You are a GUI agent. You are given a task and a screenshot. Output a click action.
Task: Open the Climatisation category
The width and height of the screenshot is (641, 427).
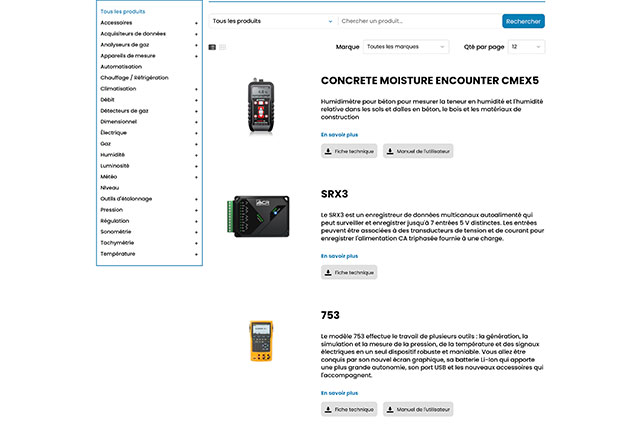[119, 89]
